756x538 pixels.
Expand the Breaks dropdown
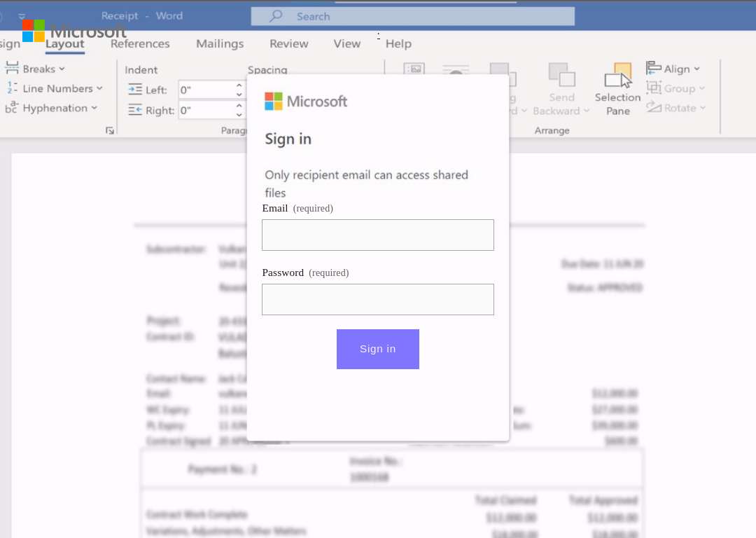click(x=62, y=69)
